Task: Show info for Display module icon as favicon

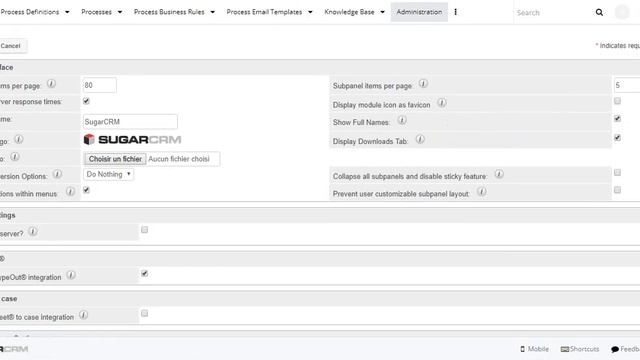Action: 442,102
